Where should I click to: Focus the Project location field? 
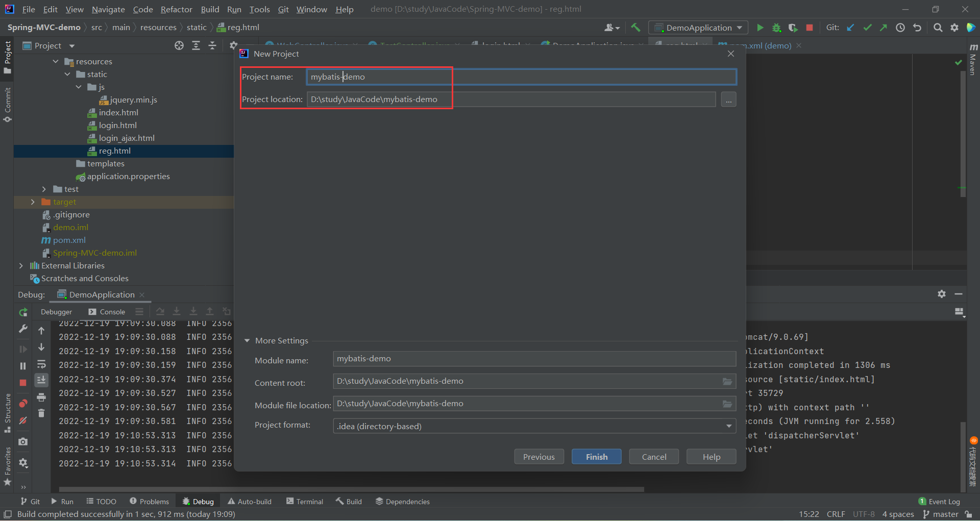511,100
